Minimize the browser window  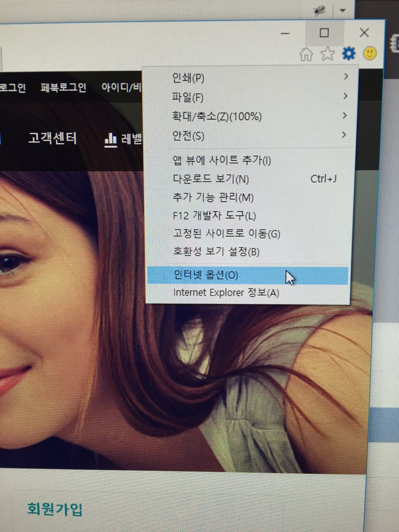click(285, 33)
